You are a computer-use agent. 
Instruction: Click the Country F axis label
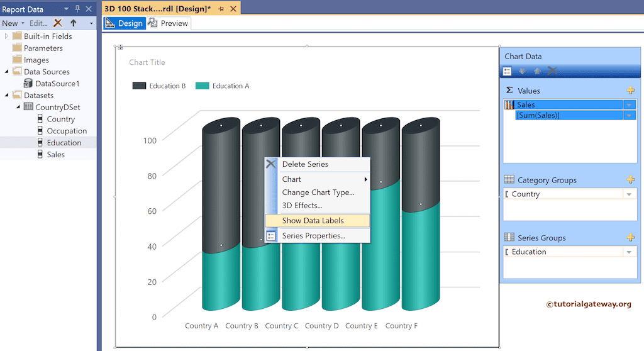[401, 326]
